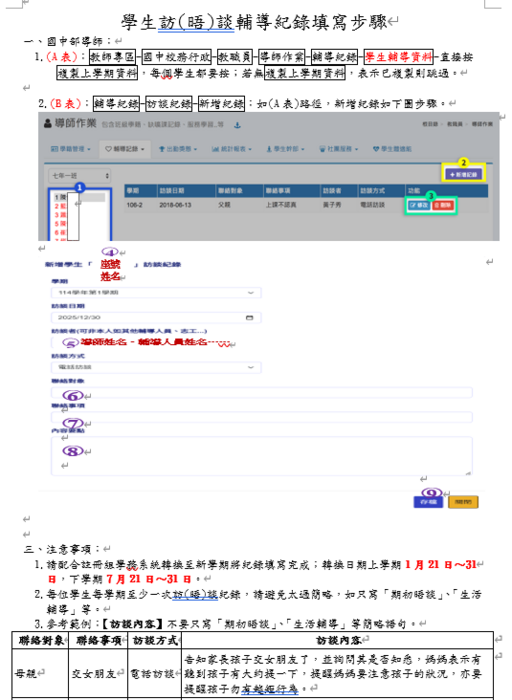Click the red (B表) label
This screenshot has width=512, height=700.
point(65,104)
